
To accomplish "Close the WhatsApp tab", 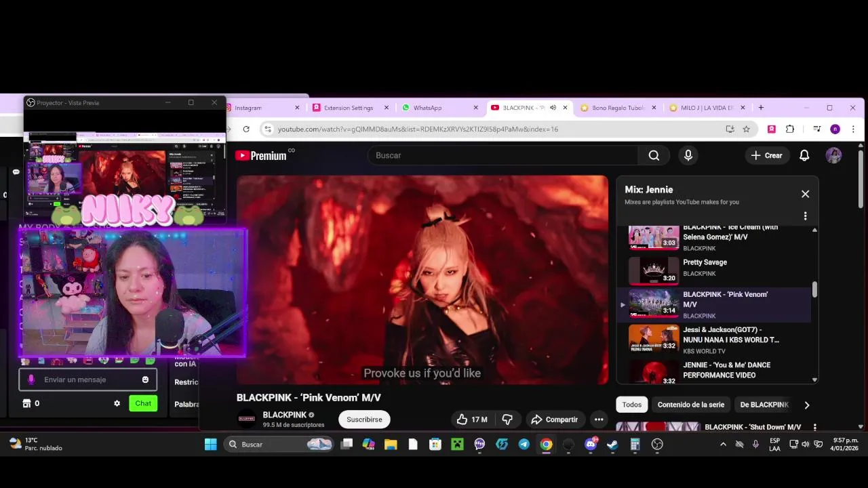I will point(475,108).
